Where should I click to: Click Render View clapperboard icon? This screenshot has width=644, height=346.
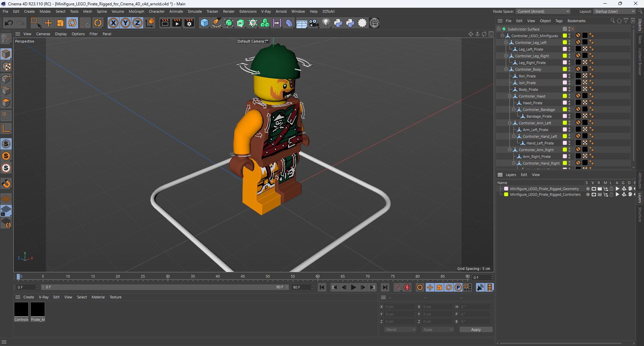(x=165, y=23)
